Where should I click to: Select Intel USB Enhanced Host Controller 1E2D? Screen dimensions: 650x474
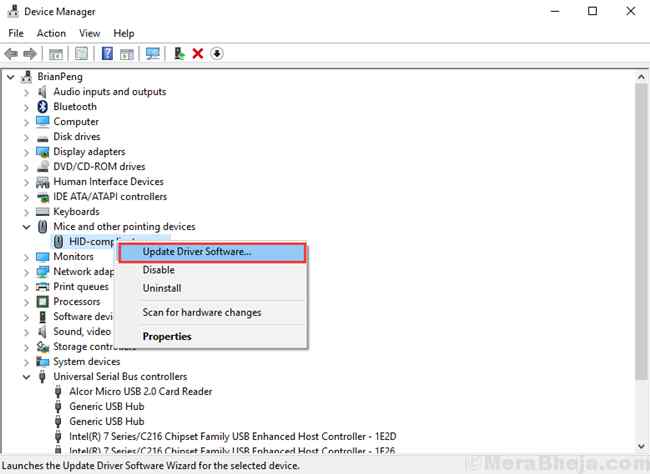tap(233, 436)
